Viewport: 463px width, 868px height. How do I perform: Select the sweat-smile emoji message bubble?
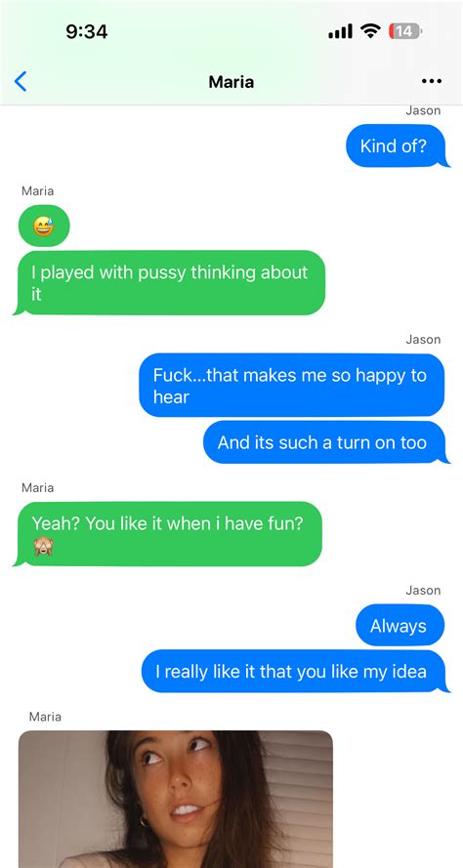click(x=44, y=226)
